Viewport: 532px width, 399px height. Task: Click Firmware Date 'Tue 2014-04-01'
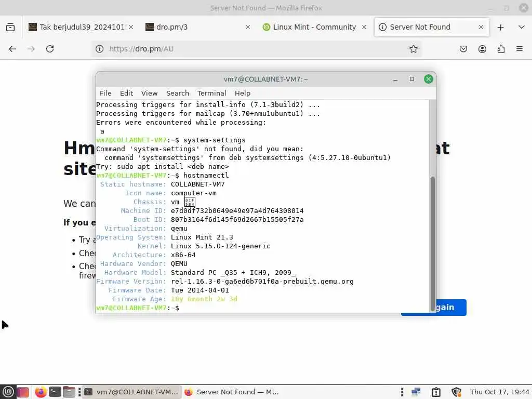click(200, 290)
